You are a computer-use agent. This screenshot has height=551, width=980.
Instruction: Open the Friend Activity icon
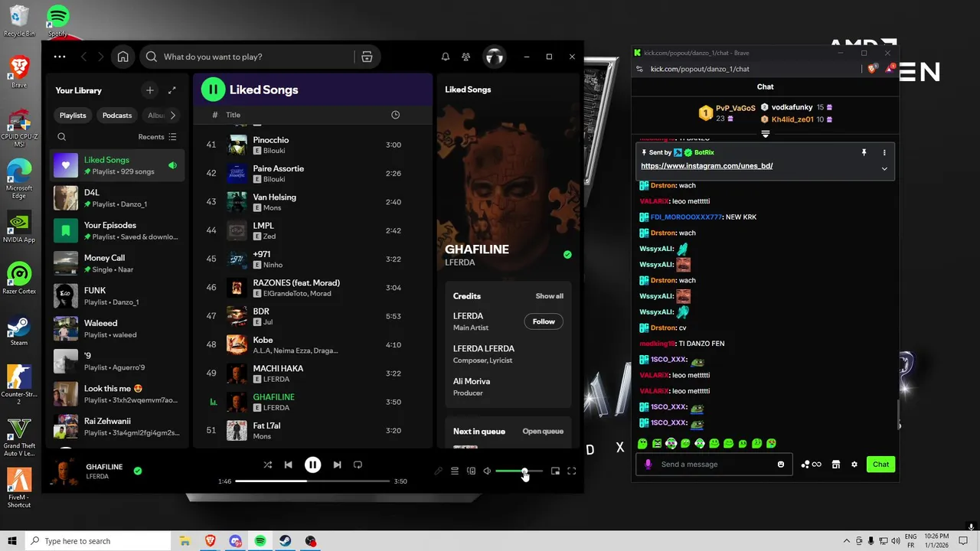[465, 57]
